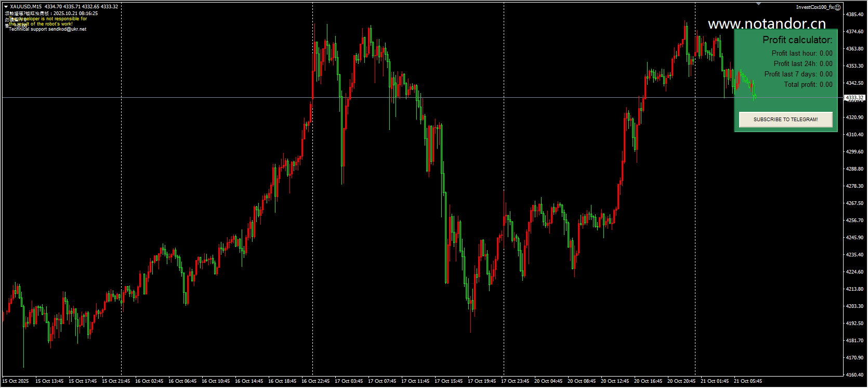This screenshot has height=388, width=868.
Task: Click price scale label 4213.80
Action: point(854,289)
